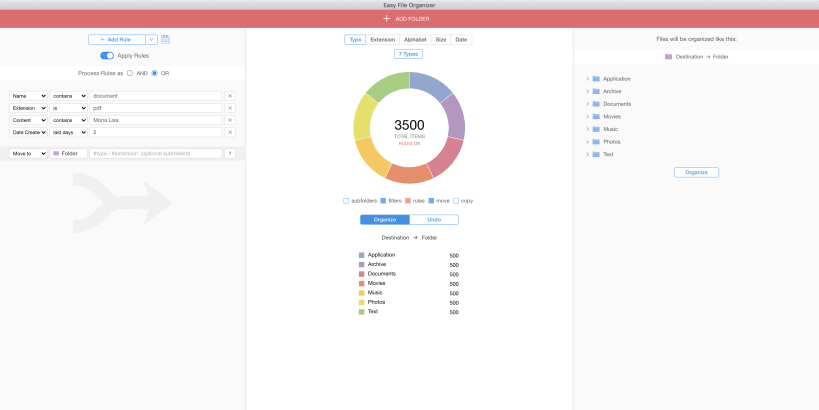Switch to the Extension tab
Screen dimensions: 819x410
pyautogui.click(x=383, y=40)
